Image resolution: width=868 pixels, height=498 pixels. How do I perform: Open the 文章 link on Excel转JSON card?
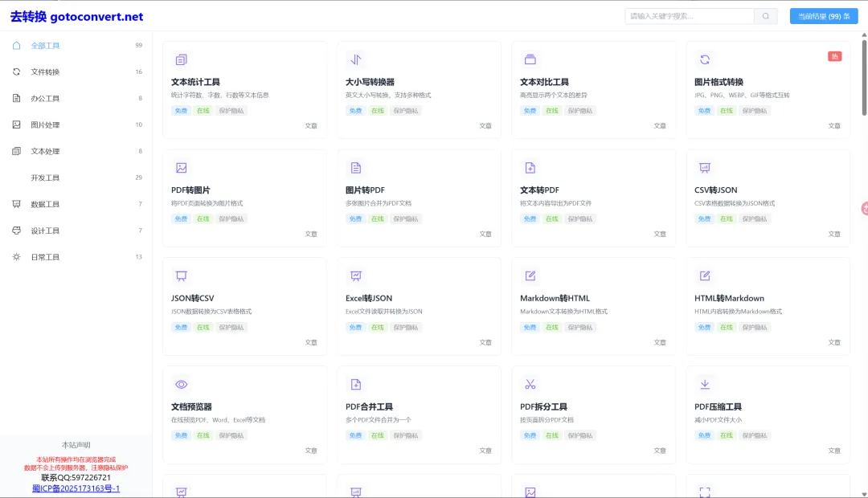(485, 342)
